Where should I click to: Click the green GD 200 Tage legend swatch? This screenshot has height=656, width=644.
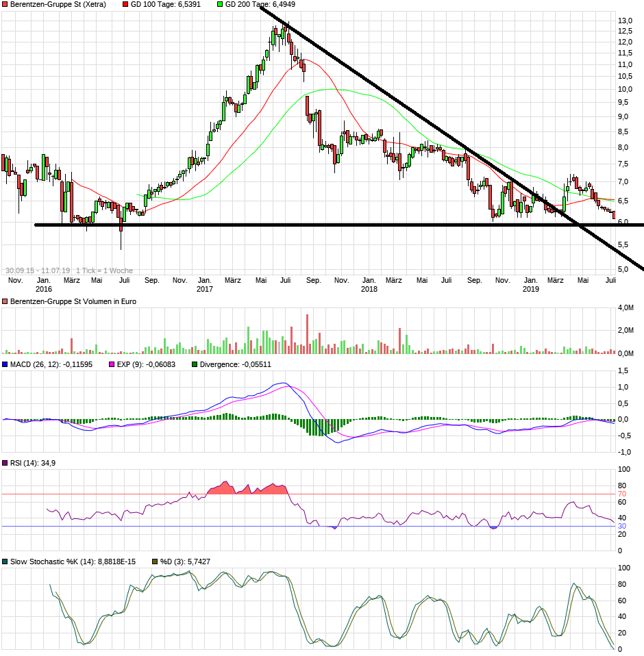(x=220, y=4)
